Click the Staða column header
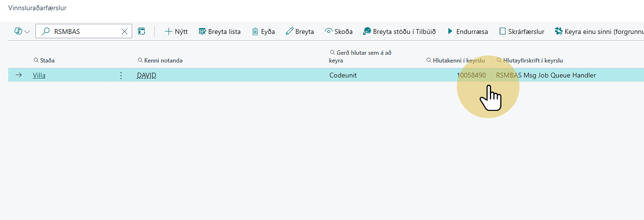 click(x=44, y=61)
